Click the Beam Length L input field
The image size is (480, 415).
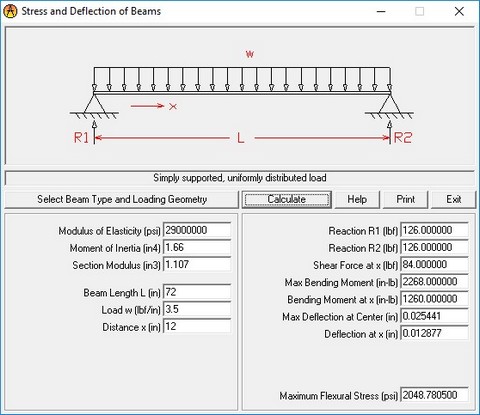[197, 292]
